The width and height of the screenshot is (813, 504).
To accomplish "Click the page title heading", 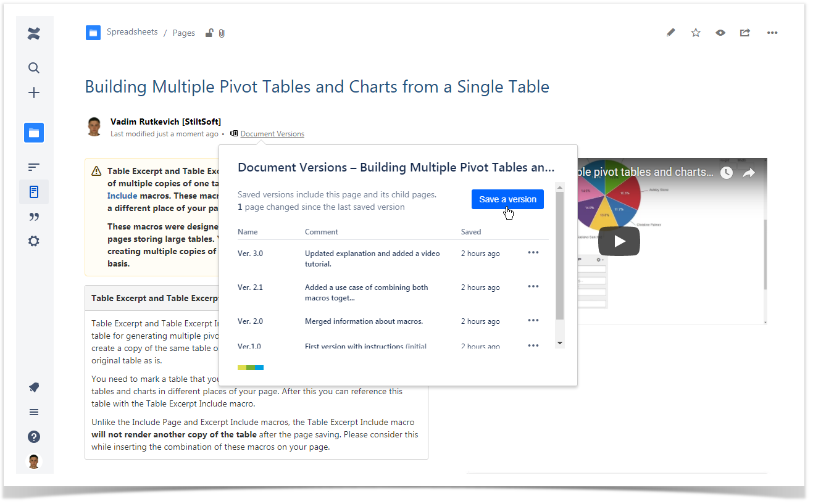I will [317, 86].
